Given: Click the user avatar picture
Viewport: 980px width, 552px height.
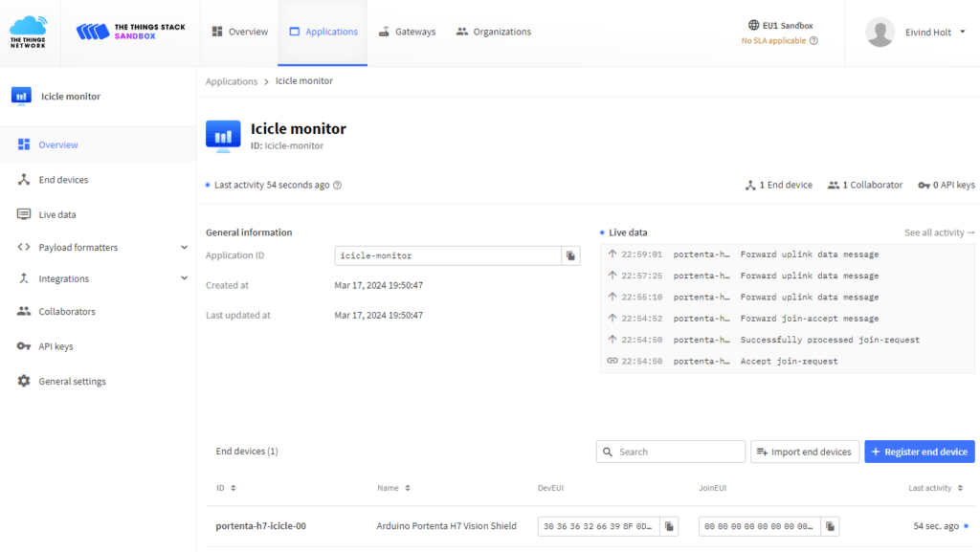Looking at the screenshot, I should click(x=880, y=32).
